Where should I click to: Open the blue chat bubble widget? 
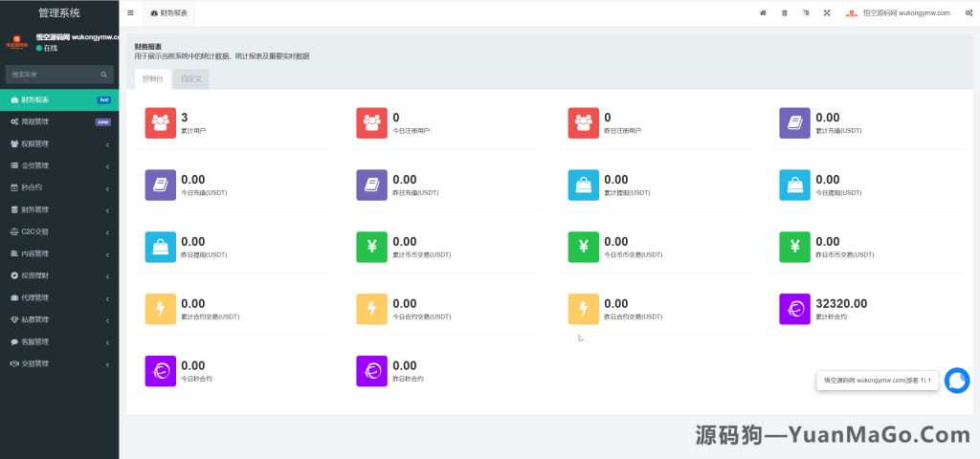click(956, 381)
